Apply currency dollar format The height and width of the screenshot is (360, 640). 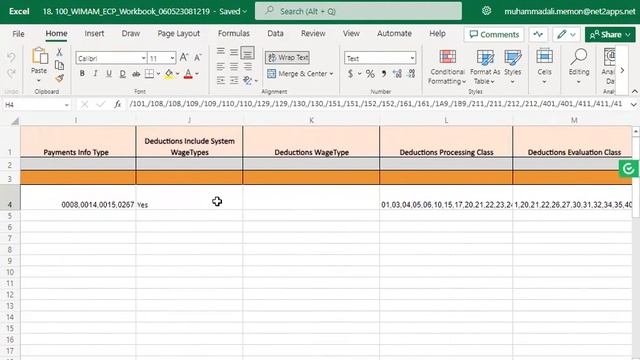click(350, 74)
